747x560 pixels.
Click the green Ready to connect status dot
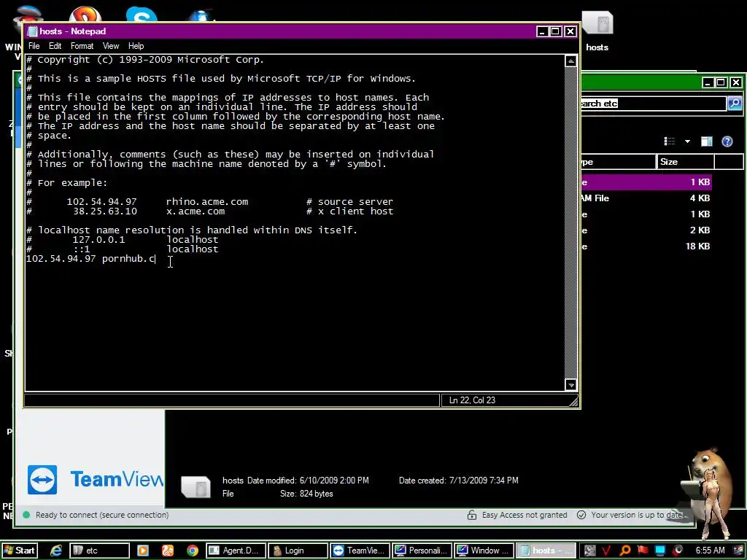26,515
